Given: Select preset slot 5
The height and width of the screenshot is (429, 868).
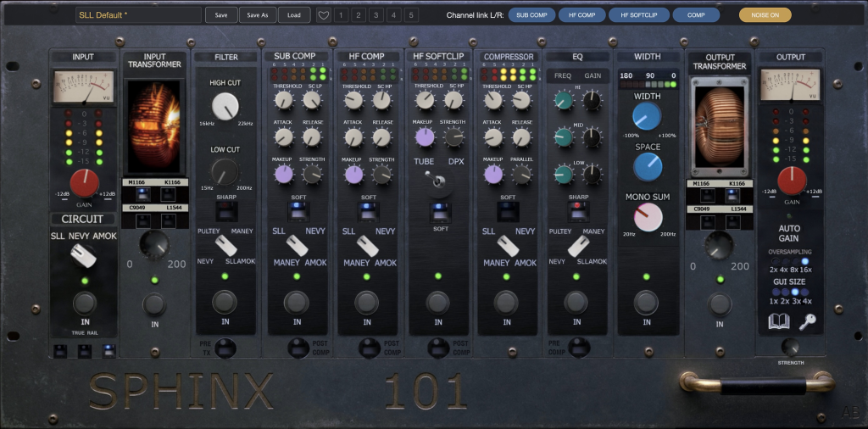Looking at the screenshot, I should (411, 15).
